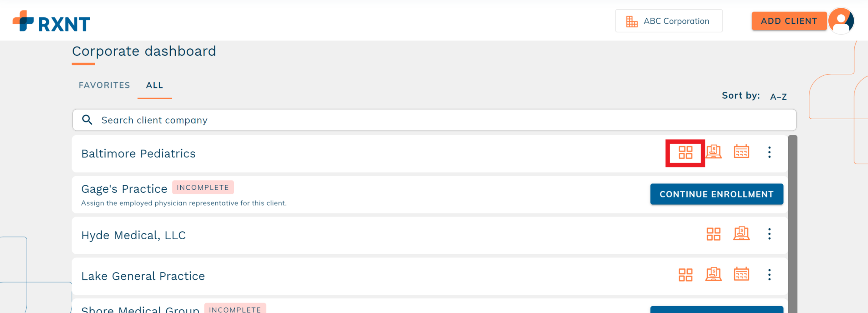Screen dimensions: 868x313
Task: Click the ADD CLIENT button
Action: point(789,21)
